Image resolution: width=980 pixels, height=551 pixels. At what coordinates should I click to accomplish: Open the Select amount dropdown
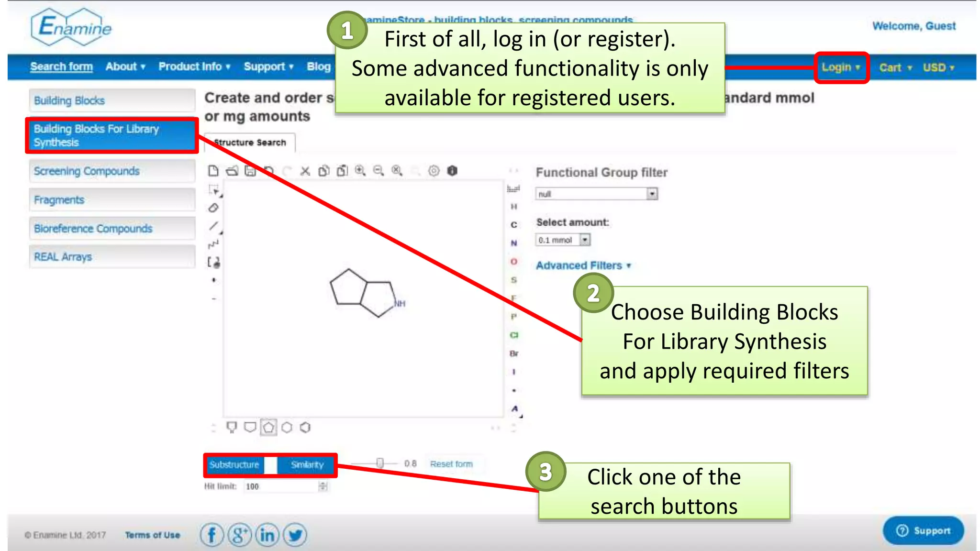click(563, 240)
